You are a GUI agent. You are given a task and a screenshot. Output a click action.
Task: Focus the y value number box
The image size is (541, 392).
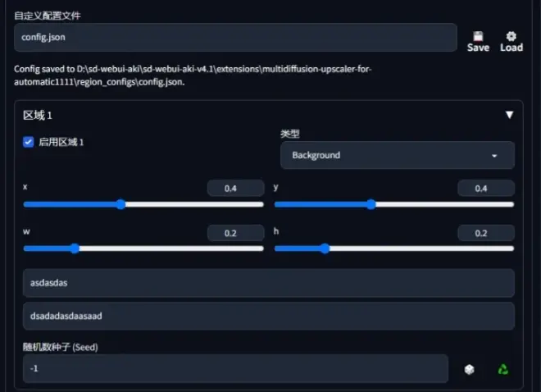coord(486,189)
